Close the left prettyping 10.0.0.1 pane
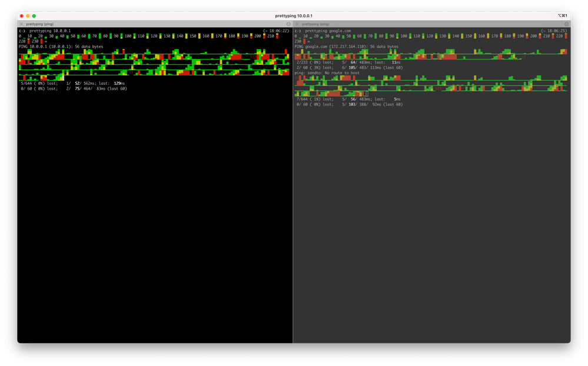The height and width of the screenshot is (366, 588). (x=22, y=24)
